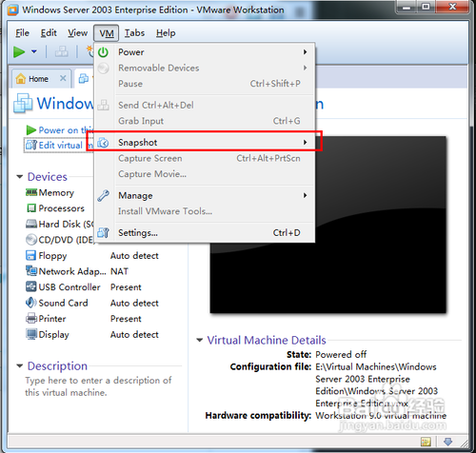Click the Removable Devices disc icon in the menu
This screenshot has height=453, width=476.
coord(103,68)
